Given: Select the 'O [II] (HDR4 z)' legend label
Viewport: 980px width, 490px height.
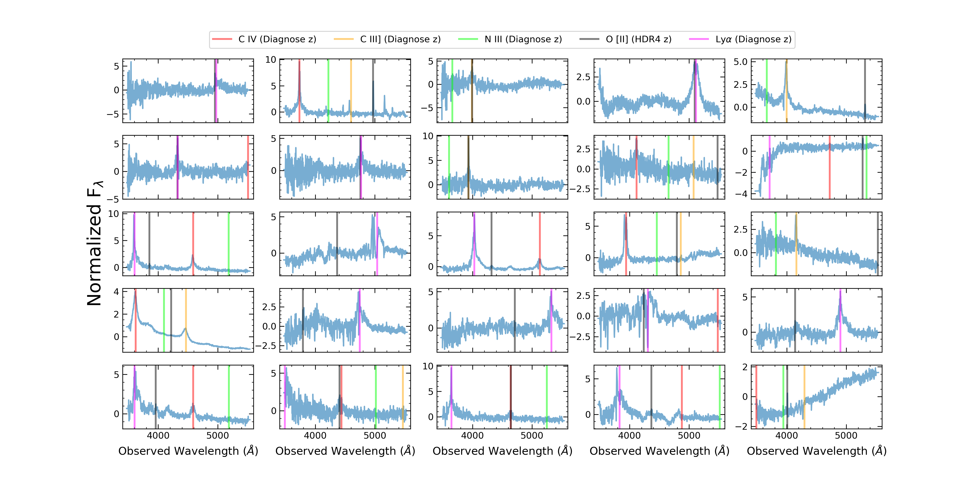Looking at the screenshot, I should [x=639, y=39].
